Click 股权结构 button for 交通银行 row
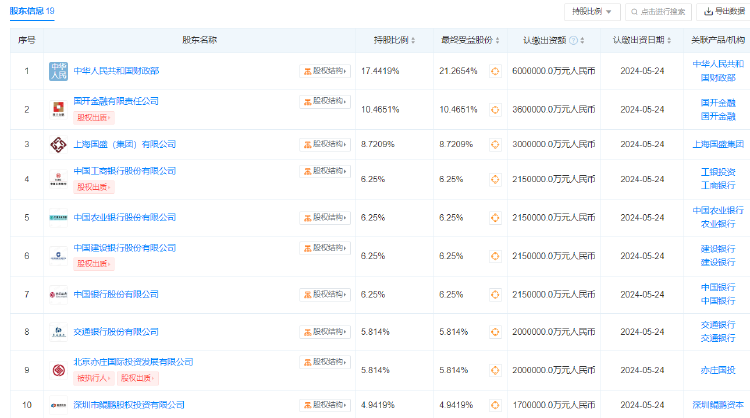750x418 pixels. [325, 331]
